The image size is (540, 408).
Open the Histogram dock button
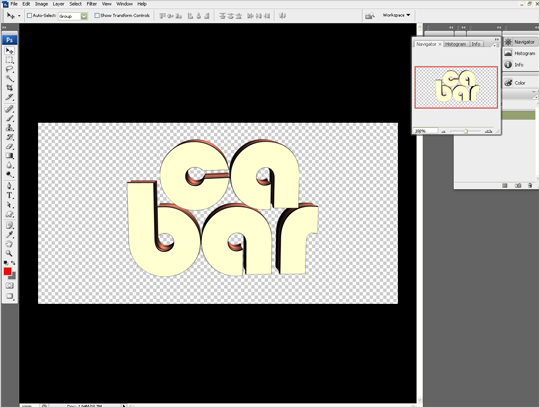pos(520,53)
